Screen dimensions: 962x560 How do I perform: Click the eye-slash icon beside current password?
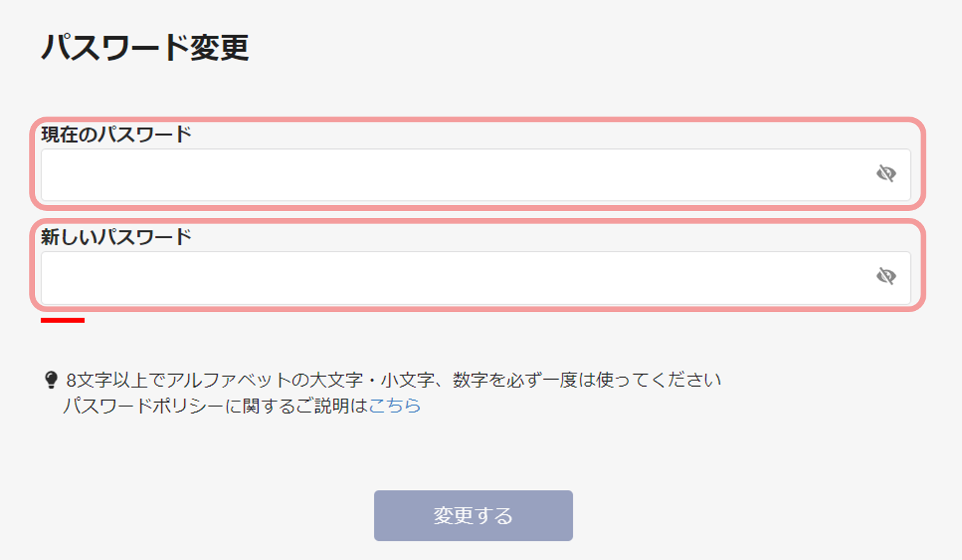point(886,173)
